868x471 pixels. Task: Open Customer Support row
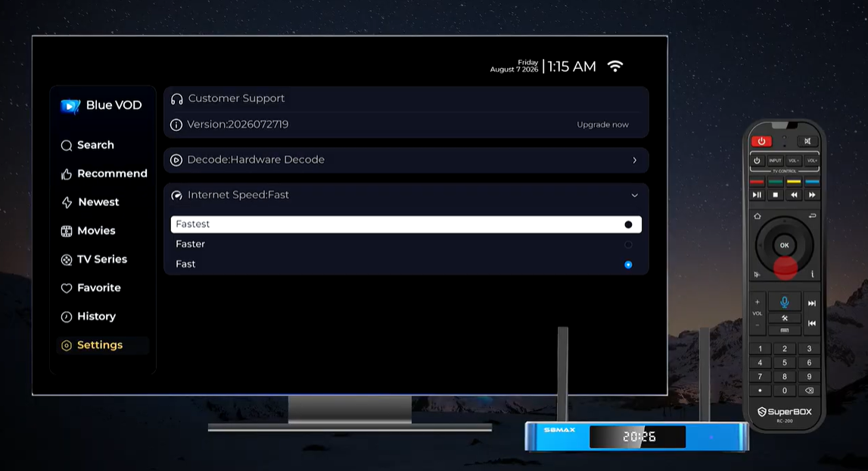click(x=406, y=99)
